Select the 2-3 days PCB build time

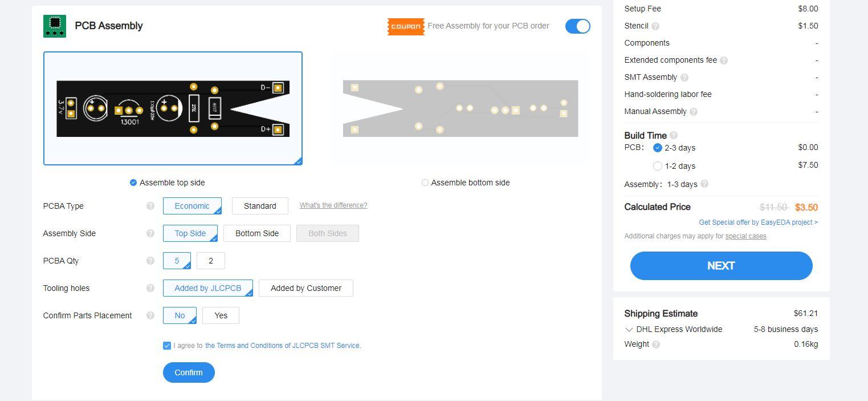[x=658, y=148]
